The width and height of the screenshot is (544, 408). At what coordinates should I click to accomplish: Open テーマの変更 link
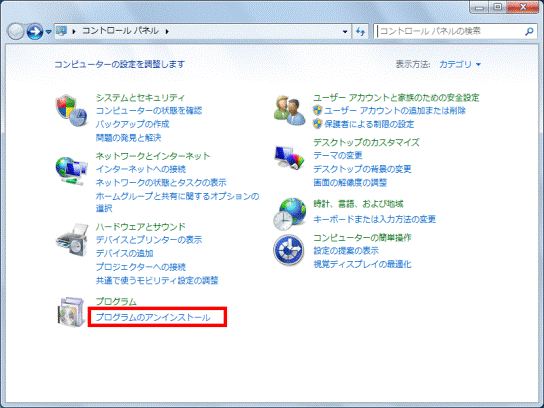point(338,155)
